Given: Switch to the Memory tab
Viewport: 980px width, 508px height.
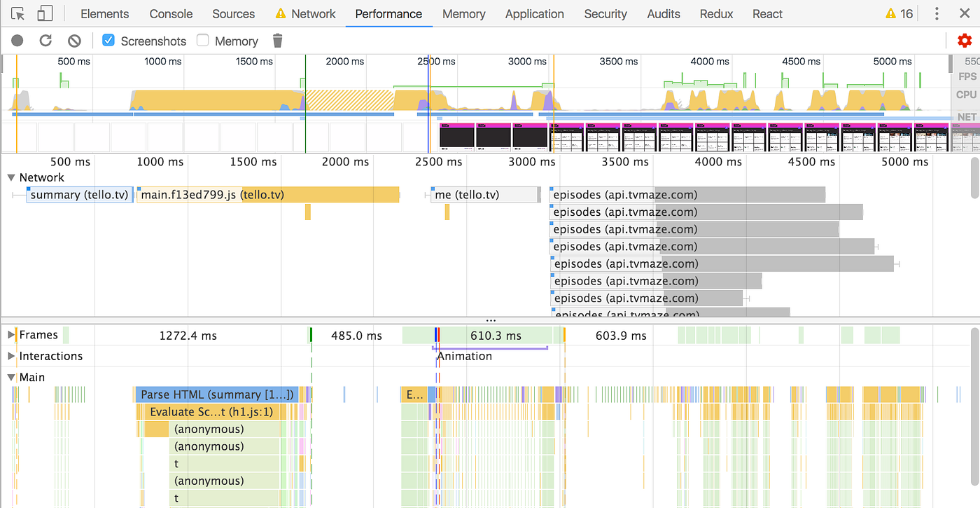Looking at the screenshot, I should 463,13.
